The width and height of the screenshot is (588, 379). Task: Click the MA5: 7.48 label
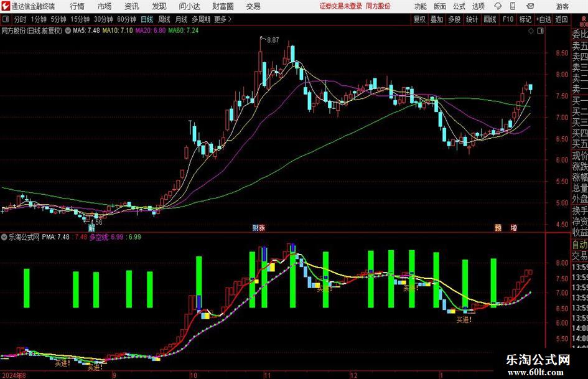[x=86, y=30]
